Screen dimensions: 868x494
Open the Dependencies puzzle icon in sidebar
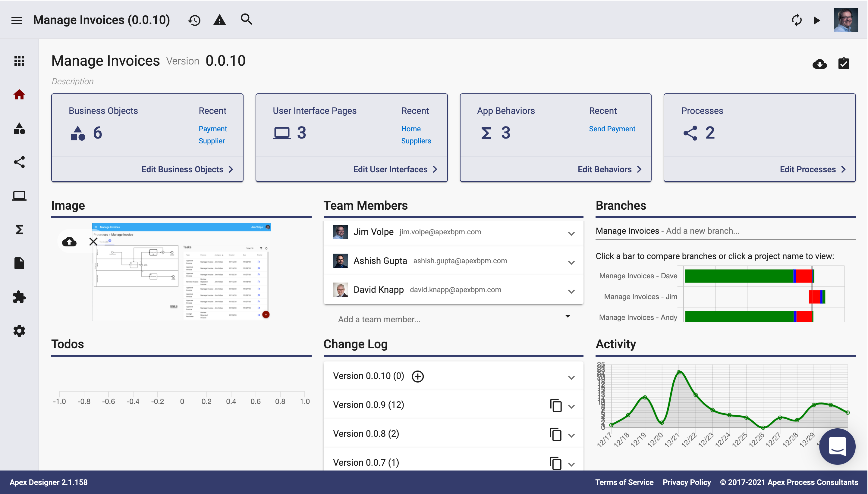point(19,297)
